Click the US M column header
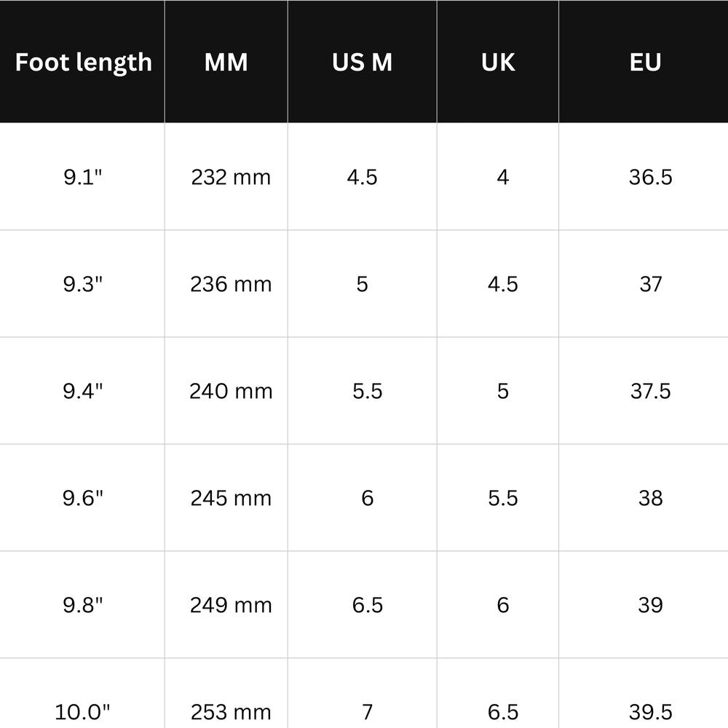Screen dimensions: 728x728 362,62
